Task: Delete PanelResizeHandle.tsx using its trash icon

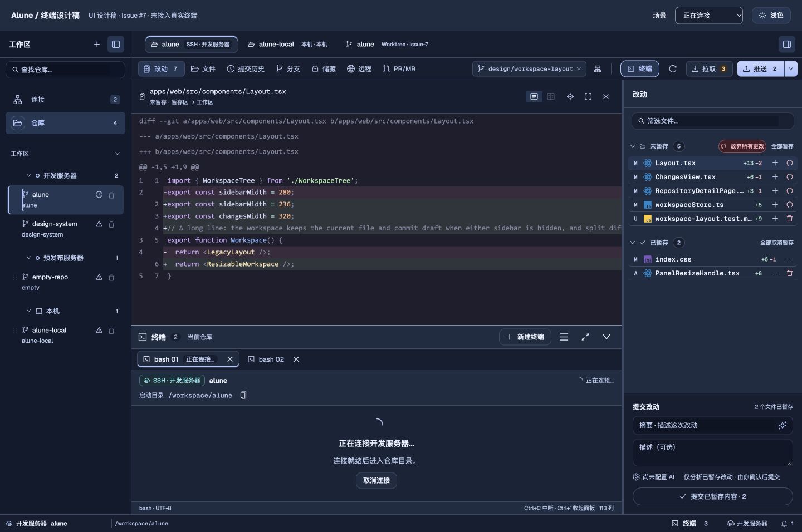Action: pos(790,273)
